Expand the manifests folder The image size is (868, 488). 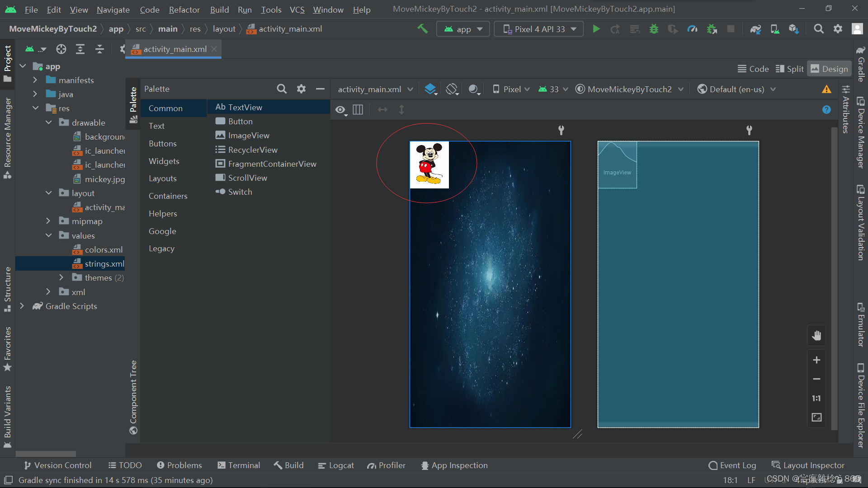35,80
